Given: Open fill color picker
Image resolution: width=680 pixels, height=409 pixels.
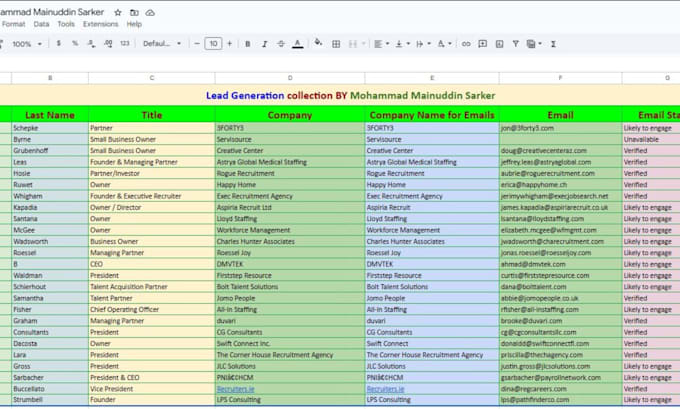Looking at the screenshot, I should (x=318, y=43).
